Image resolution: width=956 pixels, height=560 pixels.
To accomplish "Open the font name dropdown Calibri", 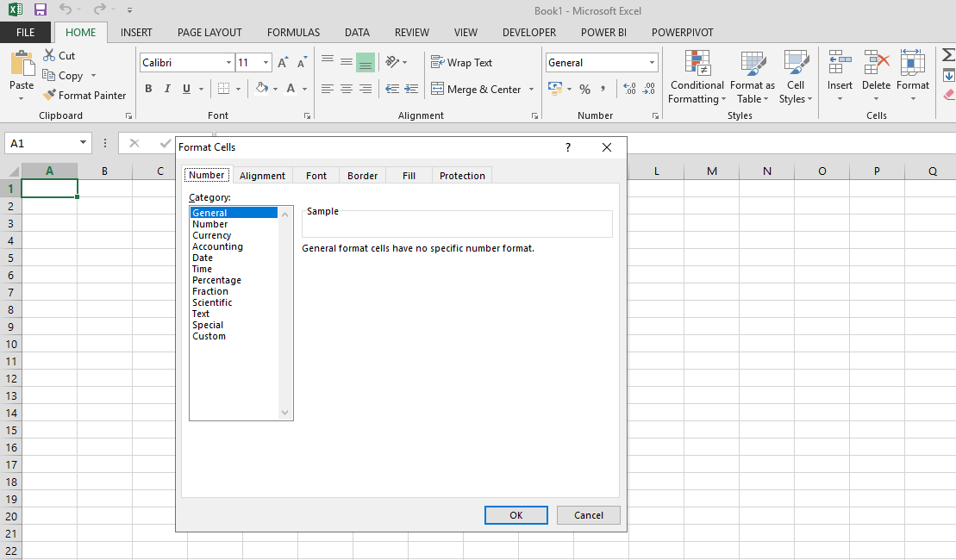I will [228, 62].
